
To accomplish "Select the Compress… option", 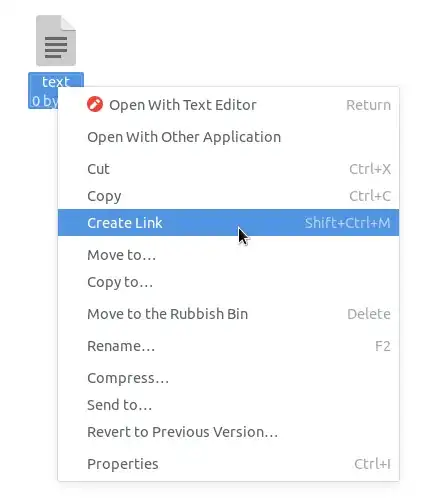I will 228,378.
